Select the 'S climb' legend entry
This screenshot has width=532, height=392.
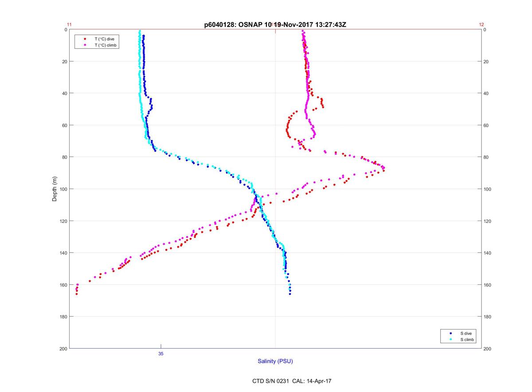(467, 339)
